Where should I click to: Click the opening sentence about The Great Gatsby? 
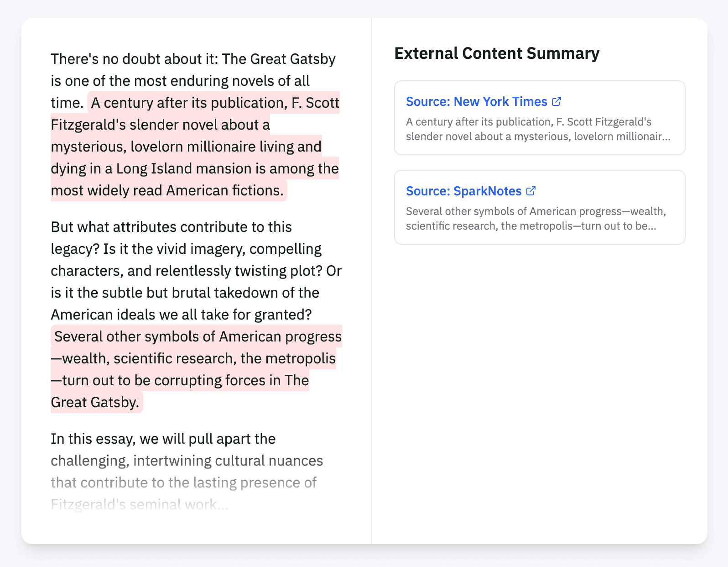[x=182, y=69]
